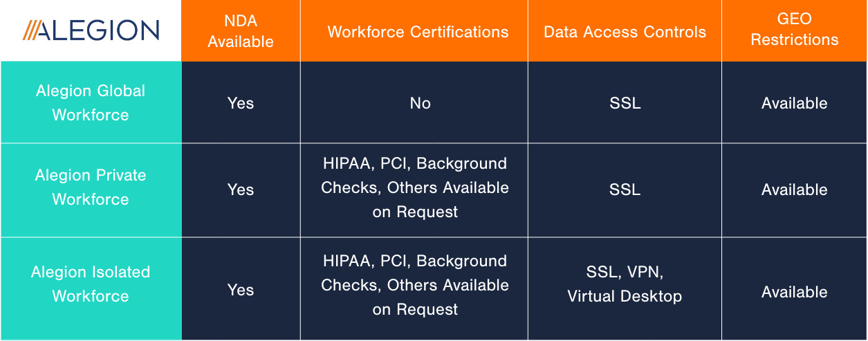Select the Data Access Controls header
This screenshot has width=868, height=341.
pyautogui.click(x=625, y=32)
